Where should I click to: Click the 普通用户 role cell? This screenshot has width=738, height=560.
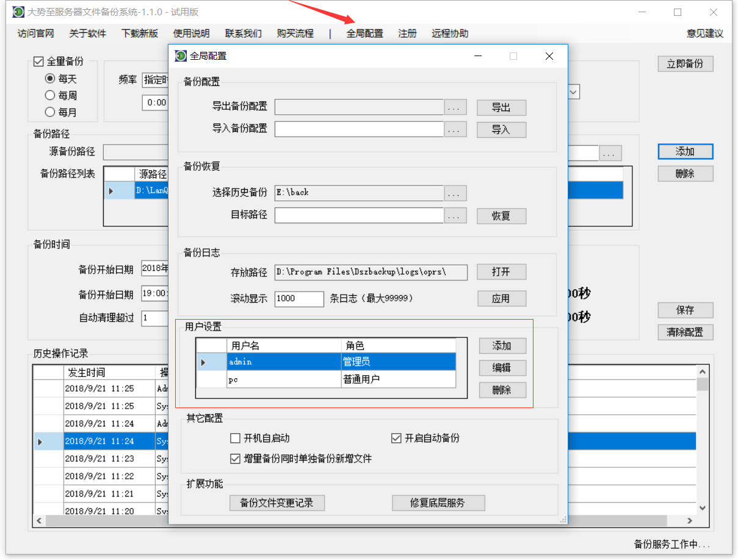pyautogui.click(x=399, y=379)
